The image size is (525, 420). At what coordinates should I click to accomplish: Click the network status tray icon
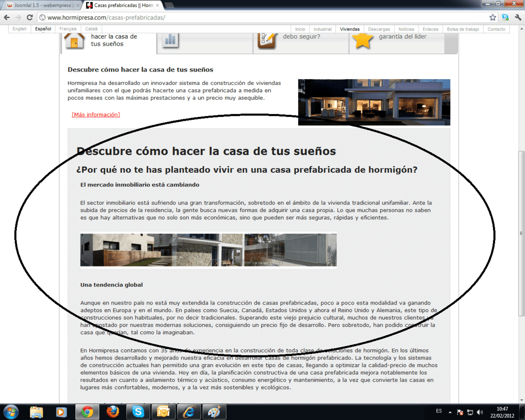point(470,412)
